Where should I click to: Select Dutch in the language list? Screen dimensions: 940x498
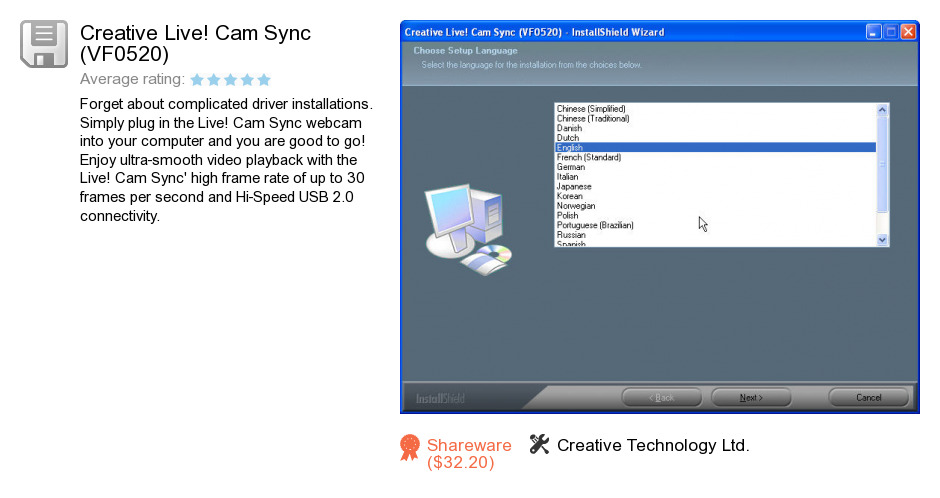tap(715, 138)
